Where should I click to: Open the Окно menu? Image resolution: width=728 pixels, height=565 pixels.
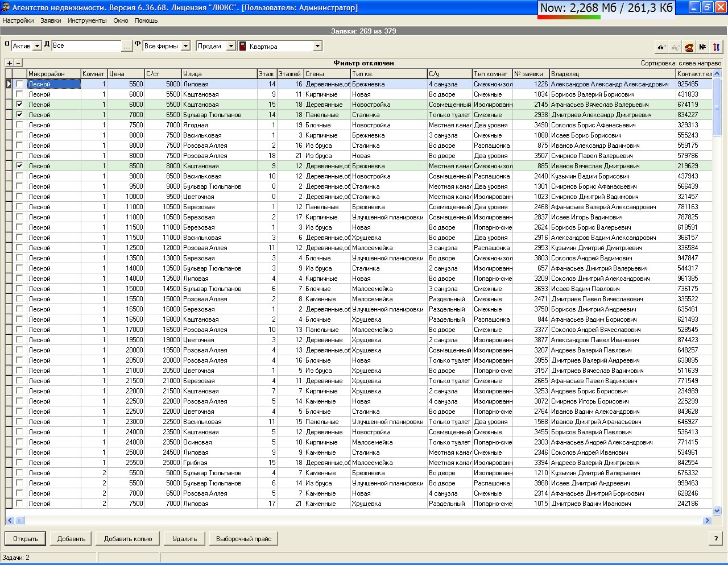[x=121, y=20]
